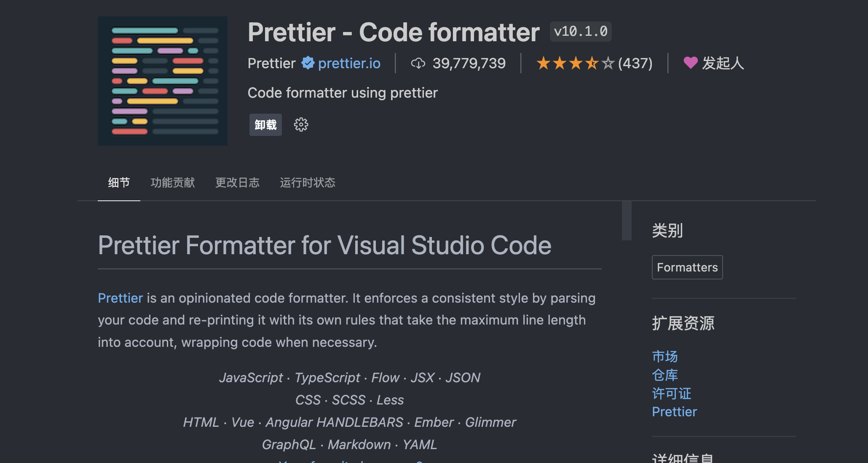Select the 细节 tab
The height and width of the screenshot is (463, 868).
point(118,183)
